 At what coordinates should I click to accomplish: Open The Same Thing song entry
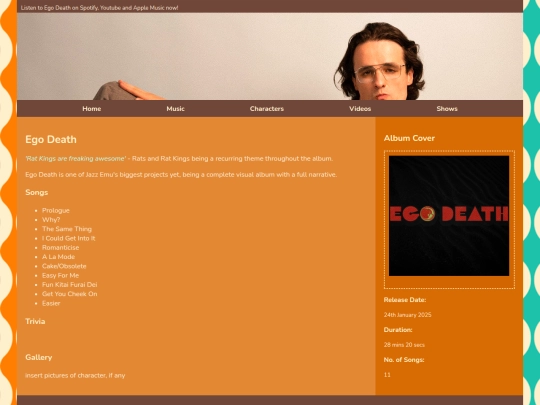point(67,229)
